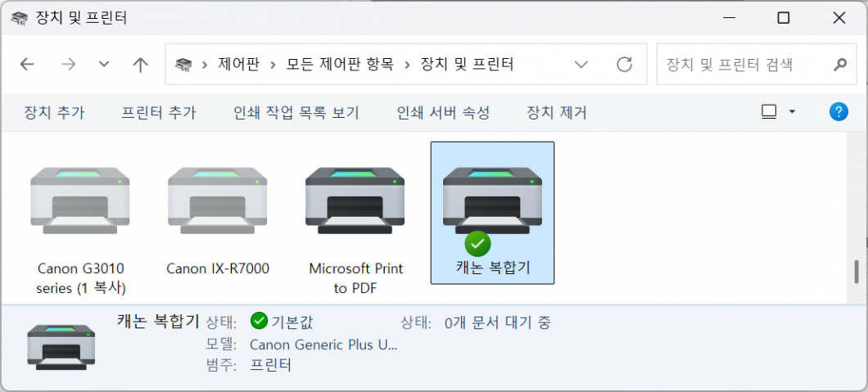Select the Canon IX-R7000 printer icon
868x392 pixels.
click(217, 200)
